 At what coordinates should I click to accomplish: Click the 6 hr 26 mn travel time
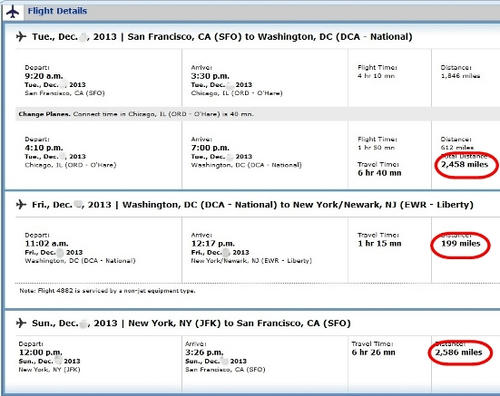click(x=373, y=352)
